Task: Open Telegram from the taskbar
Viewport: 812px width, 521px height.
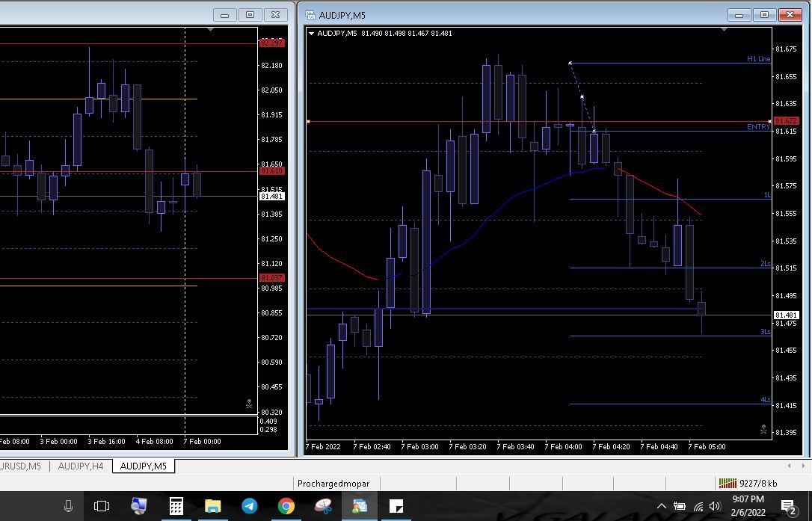Action: point(250,506)
